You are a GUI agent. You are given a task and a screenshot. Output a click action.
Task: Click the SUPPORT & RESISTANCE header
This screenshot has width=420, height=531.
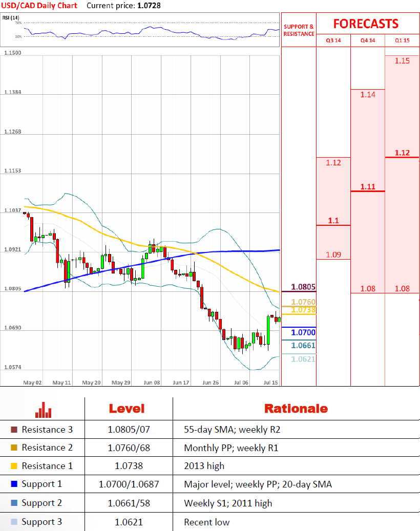click(x=299, y=30)
